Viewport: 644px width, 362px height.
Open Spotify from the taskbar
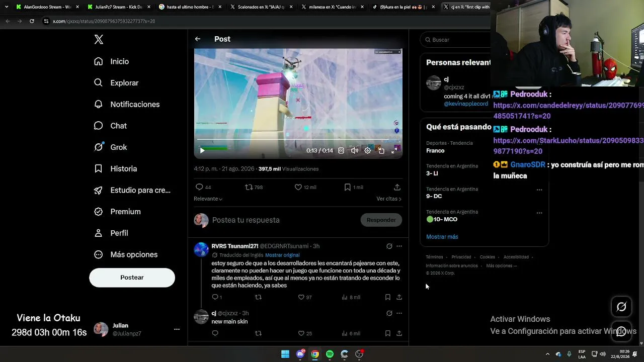330,354
